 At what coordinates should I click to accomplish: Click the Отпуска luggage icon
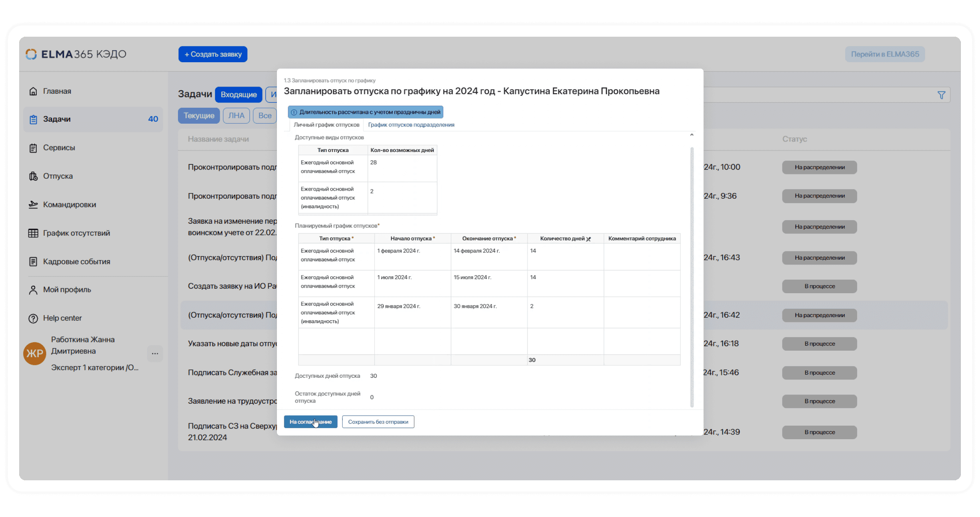pos(34,176)
